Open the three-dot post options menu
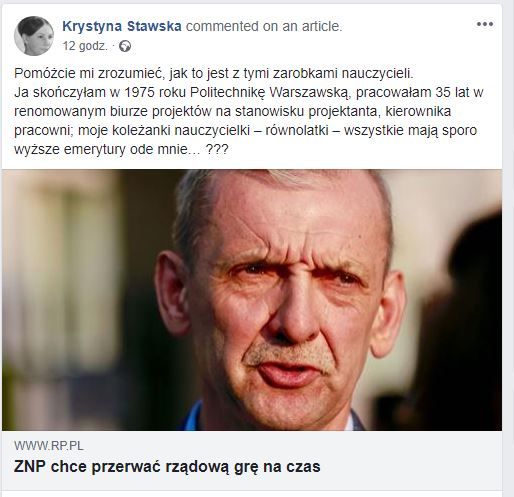Viewport: 514px width, 497px height. point(485,24)
